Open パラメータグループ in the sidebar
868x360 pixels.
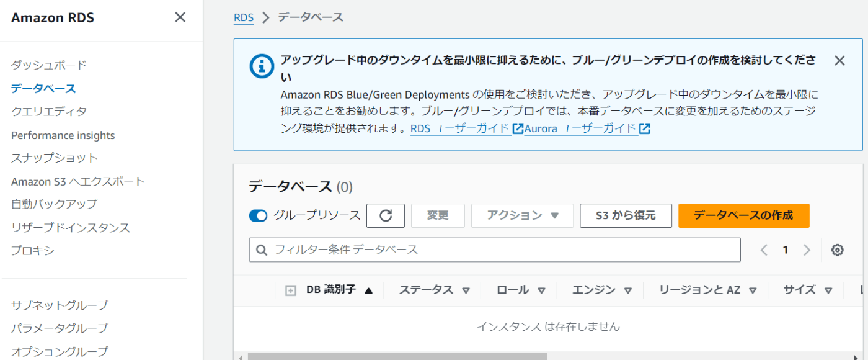(x=60, y=328)
